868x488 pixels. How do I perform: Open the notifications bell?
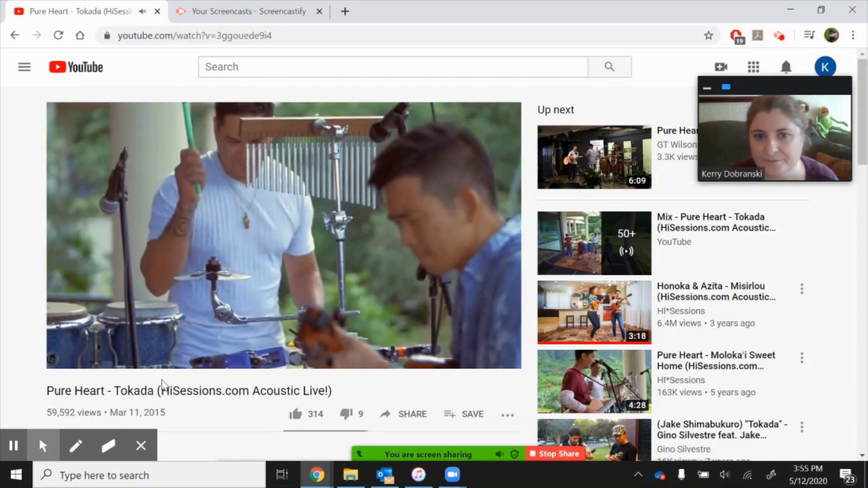(x=786, y=66)
